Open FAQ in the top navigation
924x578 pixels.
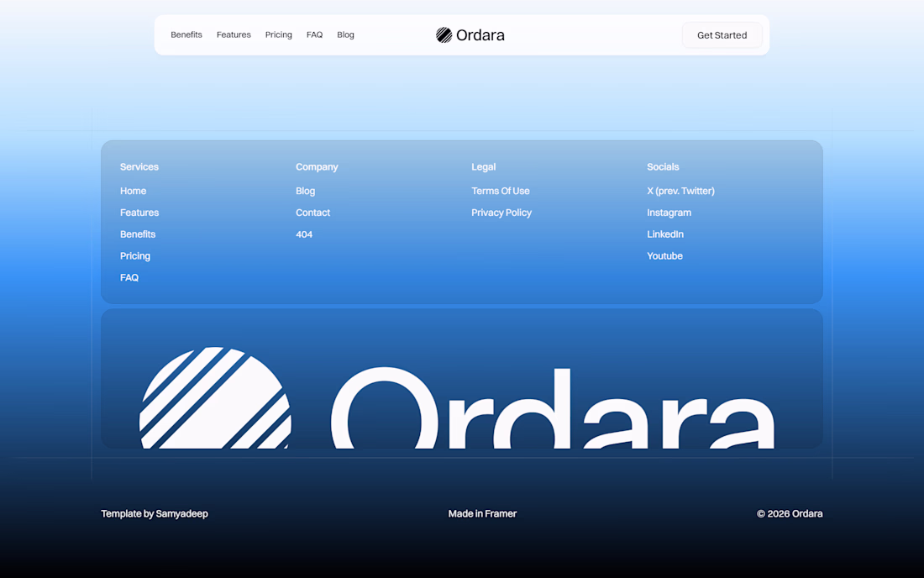tap(314, 34)
